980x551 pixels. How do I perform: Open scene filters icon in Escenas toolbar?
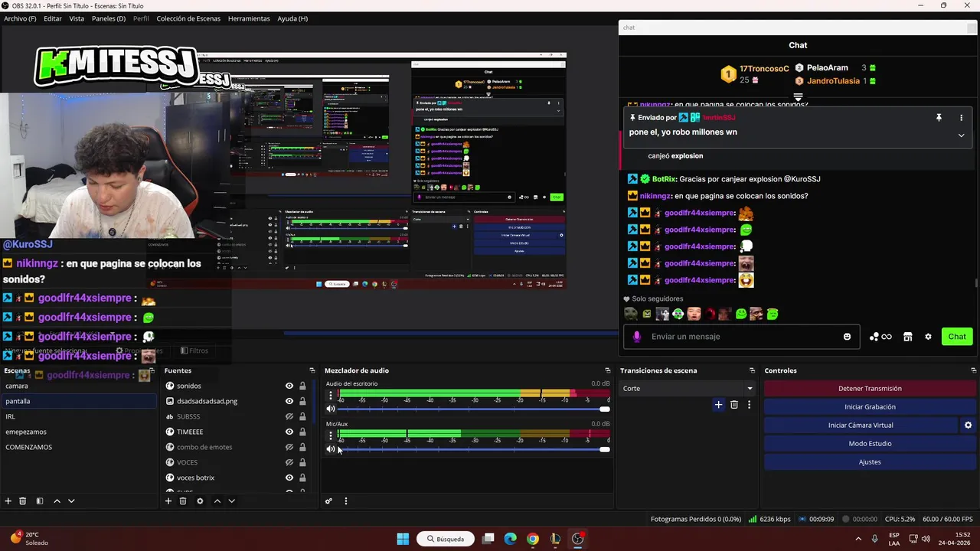(x=40, y=501)
